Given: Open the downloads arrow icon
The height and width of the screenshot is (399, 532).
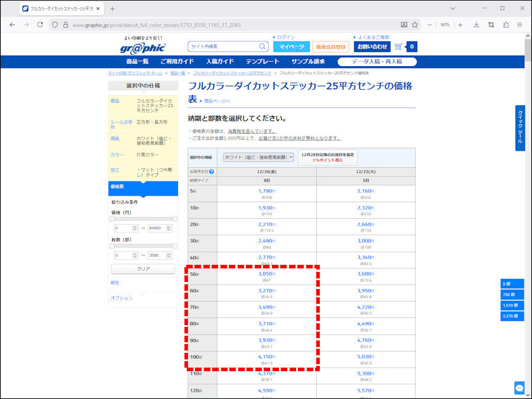Looking at the screenshot, I should tap(476, 25).
